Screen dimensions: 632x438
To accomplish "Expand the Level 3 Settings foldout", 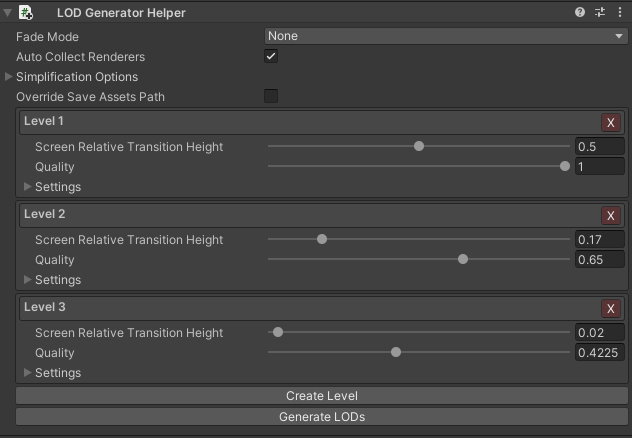I will [x=28, y=373].
